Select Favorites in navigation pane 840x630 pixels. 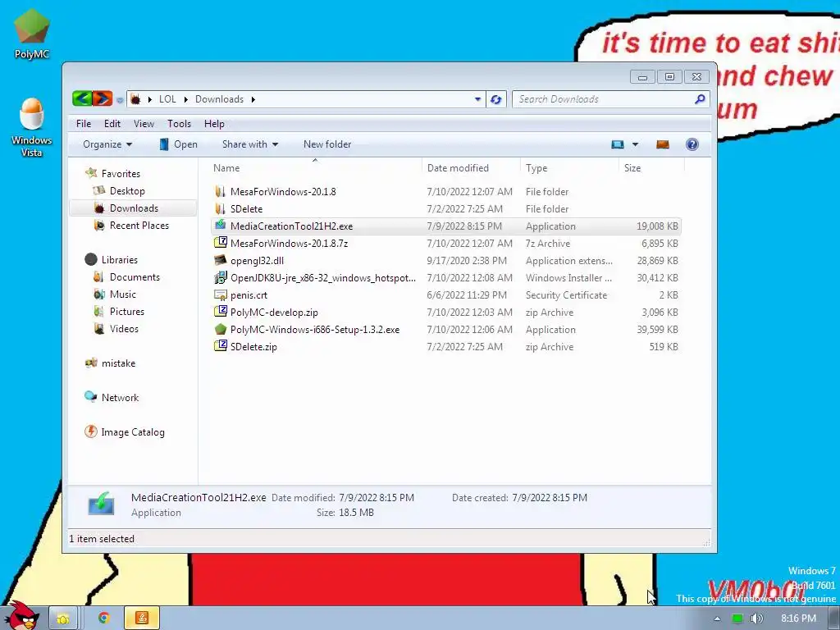tap(113, 174)
